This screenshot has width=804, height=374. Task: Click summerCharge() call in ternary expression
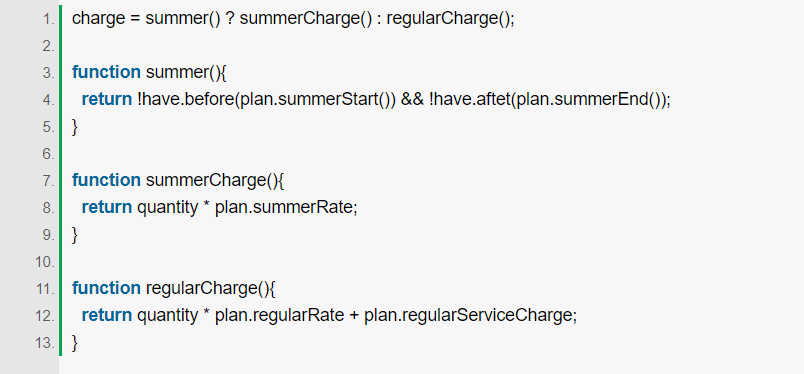pyautogui.click(x=305, y=19)
